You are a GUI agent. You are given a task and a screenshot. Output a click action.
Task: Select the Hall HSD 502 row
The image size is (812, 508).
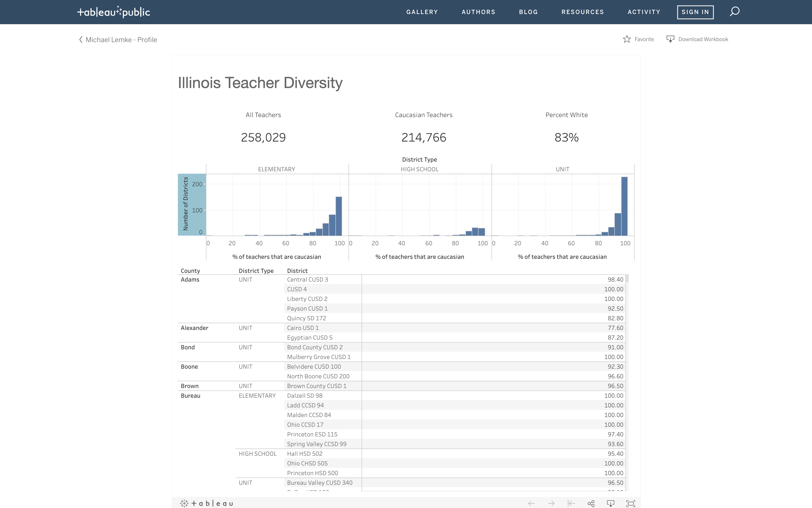(305, 454)
